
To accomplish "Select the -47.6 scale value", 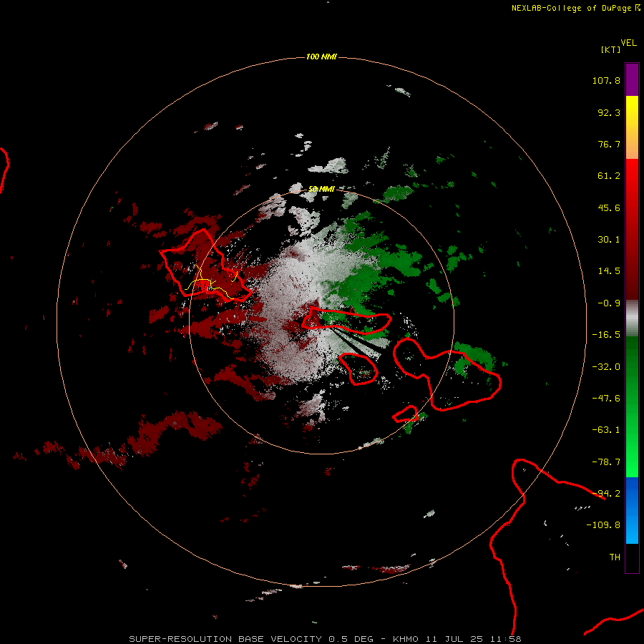I will click(606, 399).
